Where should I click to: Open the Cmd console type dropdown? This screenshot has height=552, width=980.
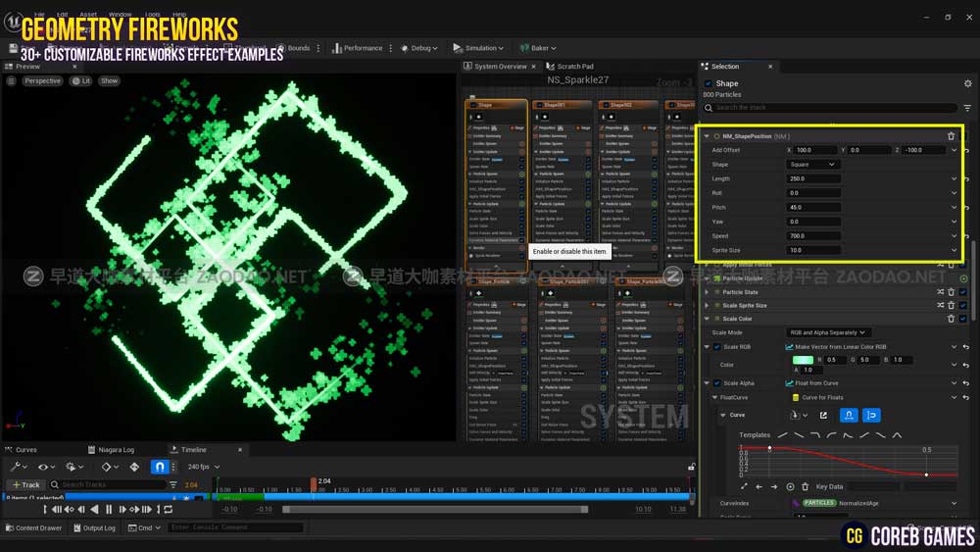(x=144, y=528)
